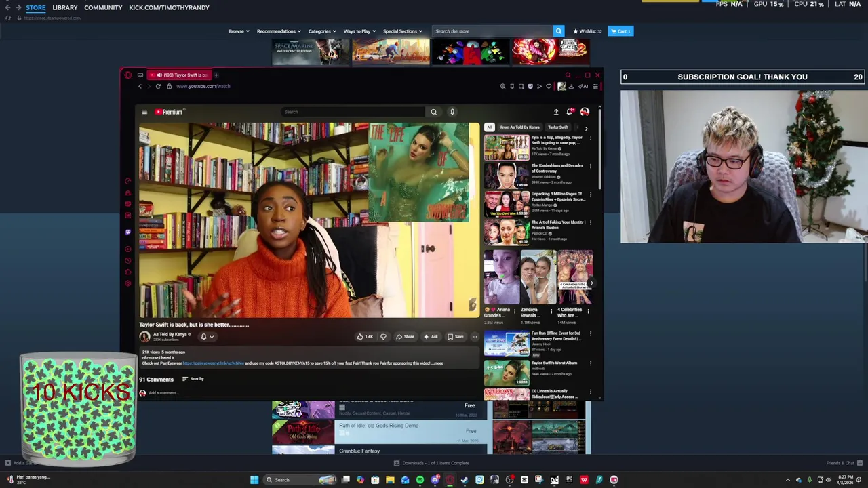
Task: Open Steam from the Windows taskbar
Action: click(x=465, y=480)
